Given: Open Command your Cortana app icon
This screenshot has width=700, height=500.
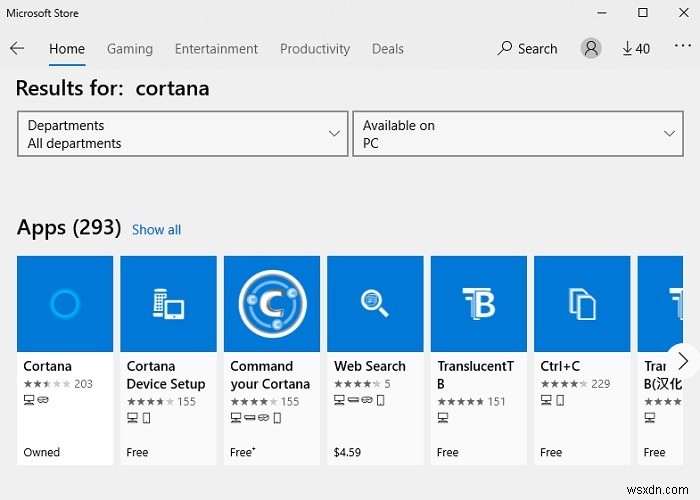Looking at the screenshot, I should (x=272, y=304).
